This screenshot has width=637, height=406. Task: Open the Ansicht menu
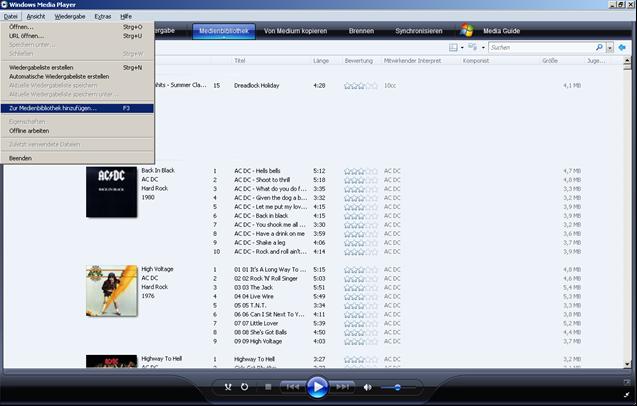click(36, 16)
